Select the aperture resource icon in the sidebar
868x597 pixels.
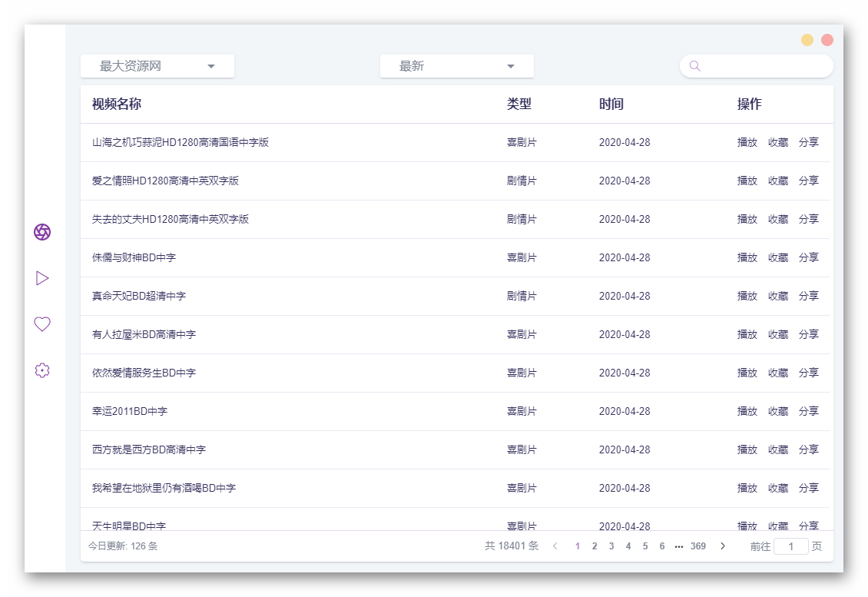click(42, 231)
